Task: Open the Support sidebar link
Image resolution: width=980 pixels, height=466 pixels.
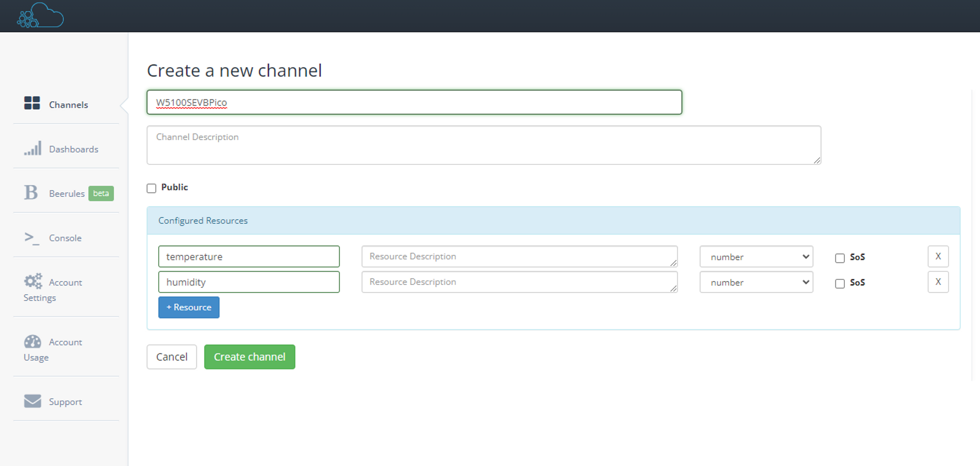Action: coord(66,401)
